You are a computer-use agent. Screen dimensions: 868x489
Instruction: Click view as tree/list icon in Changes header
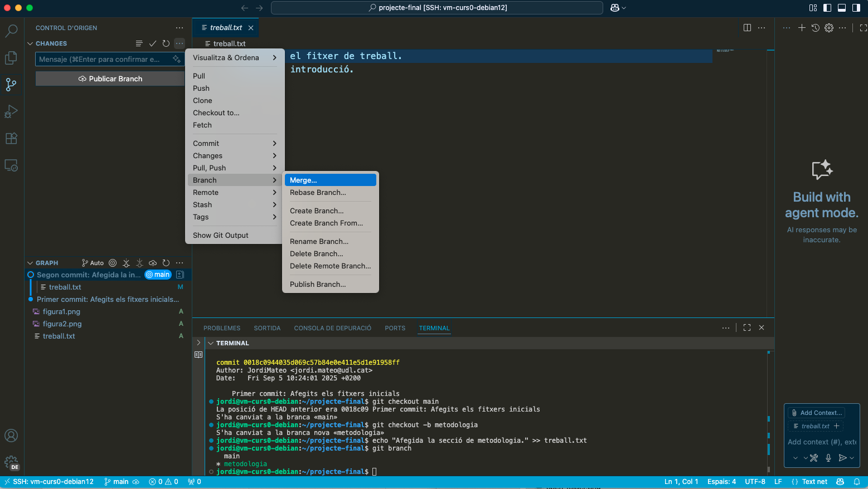[x=139, y=43]
